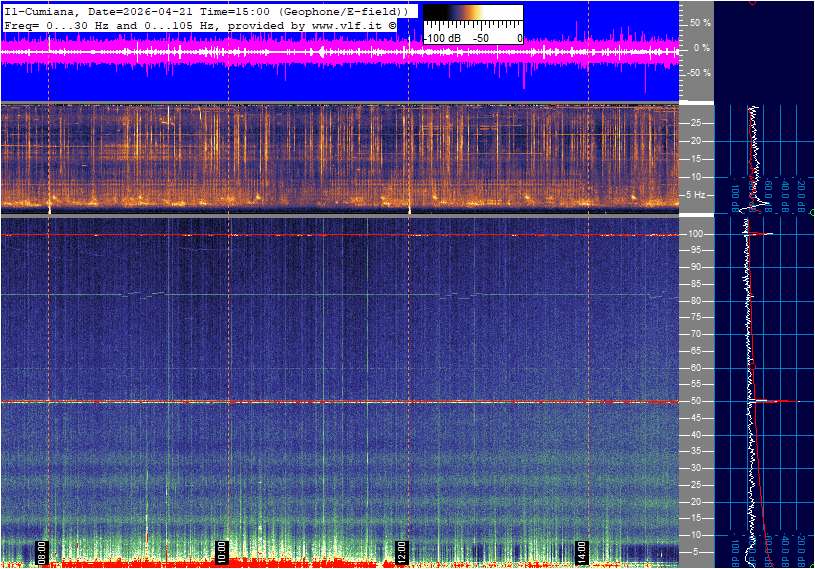Click the -50 % amplitude axis label
The width and height of the screenshot is (815, 569).
(x=697, y=72)
